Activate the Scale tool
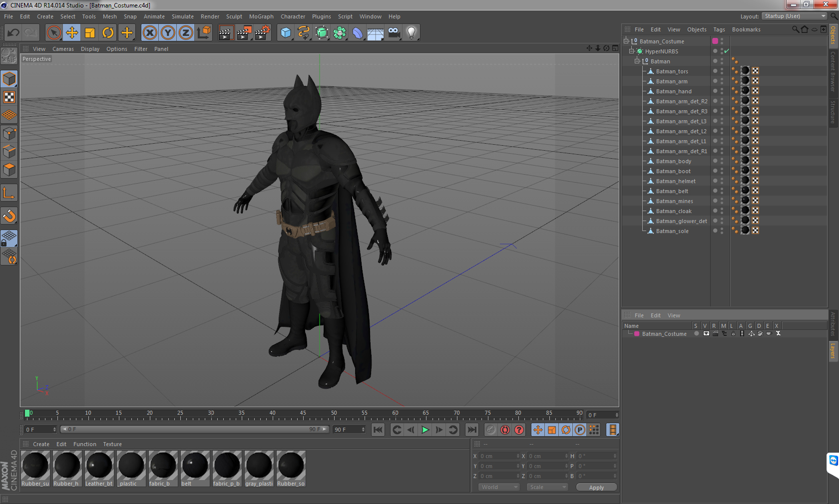This screenshot has height=504, width=839. tap(90, 33)
